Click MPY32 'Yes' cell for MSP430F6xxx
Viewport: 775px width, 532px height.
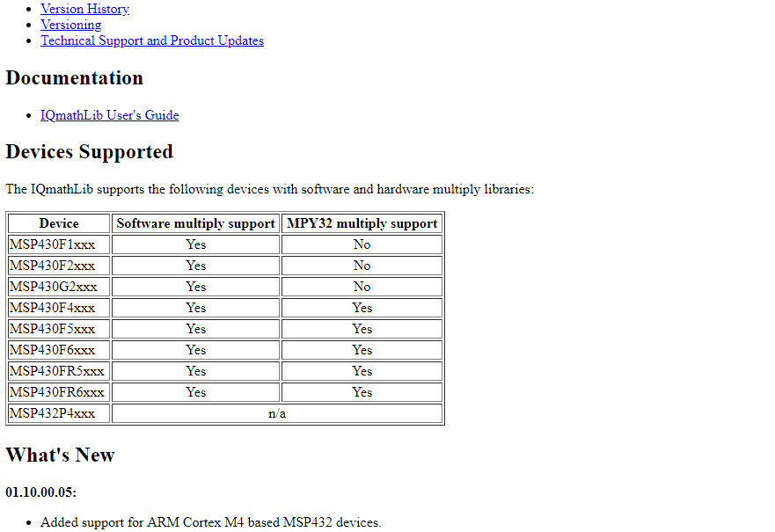362,350
